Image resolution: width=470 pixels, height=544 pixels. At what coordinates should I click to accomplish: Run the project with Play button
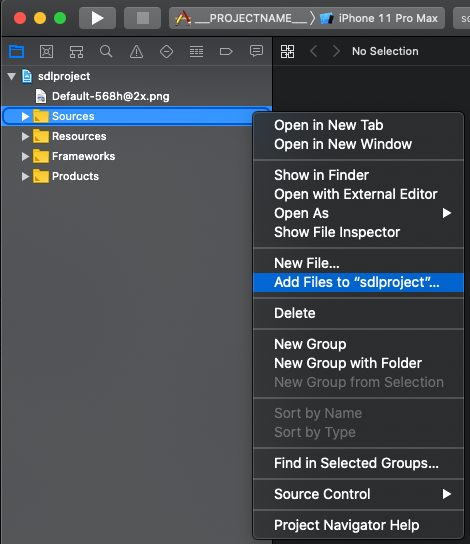[97, 18]
